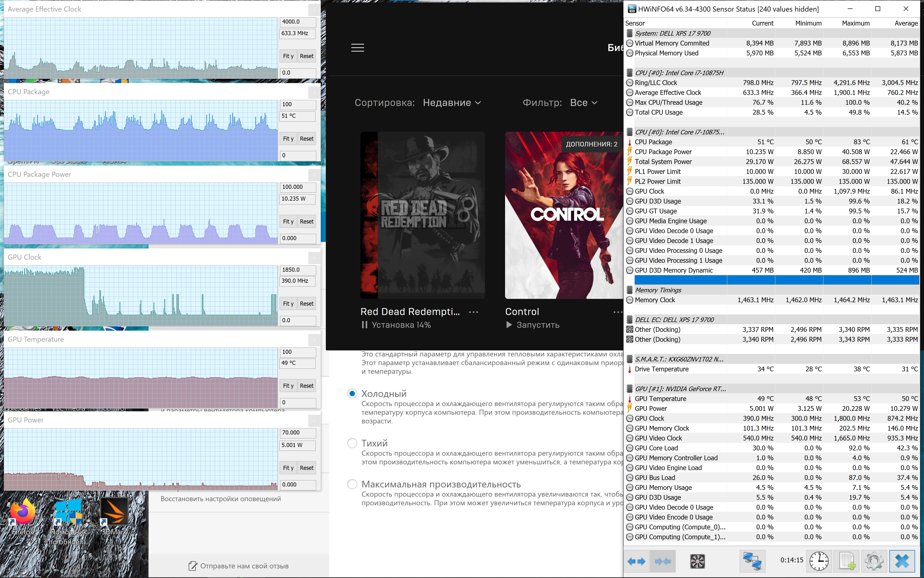Click lightning icon beside CPU Package Power row
This screenshot has width=924, height=578.
(x=630, y=152)
